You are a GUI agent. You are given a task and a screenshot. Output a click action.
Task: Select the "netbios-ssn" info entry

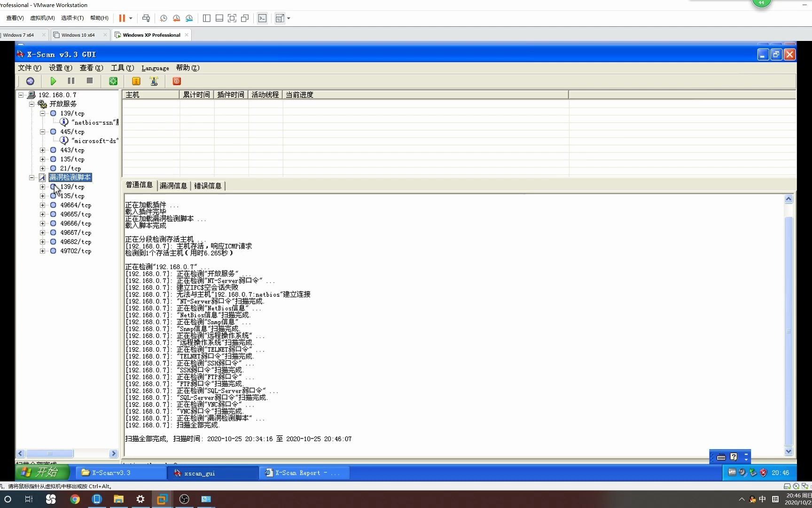pos(94,122)
